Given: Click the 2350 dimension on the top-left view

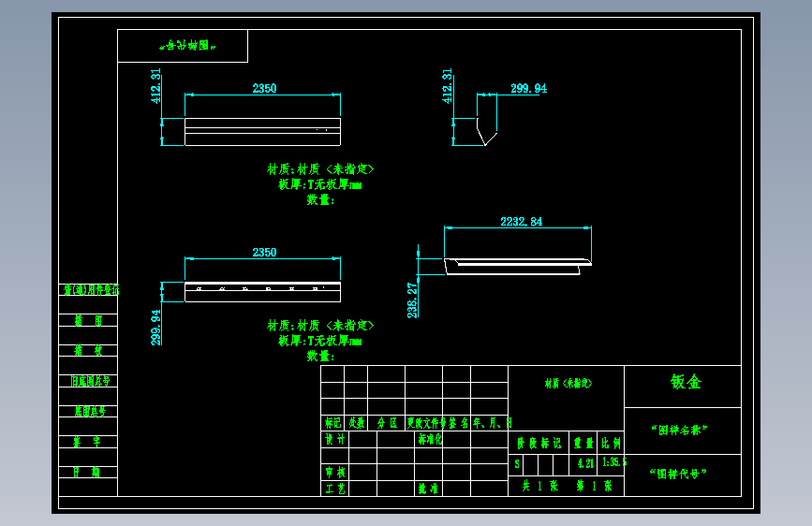Looking at the screenshot, I should click(x=264, y=89).
